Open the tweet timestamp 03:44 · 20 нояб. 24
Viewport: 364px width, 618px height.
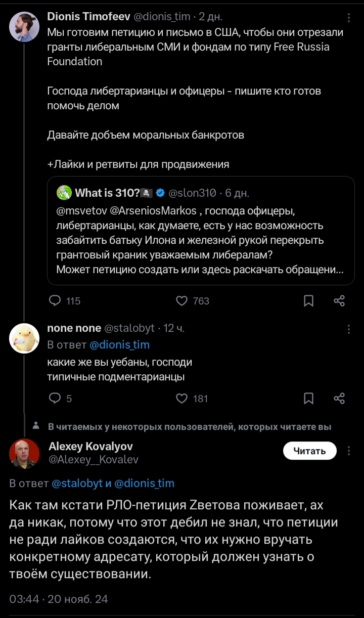59,599
